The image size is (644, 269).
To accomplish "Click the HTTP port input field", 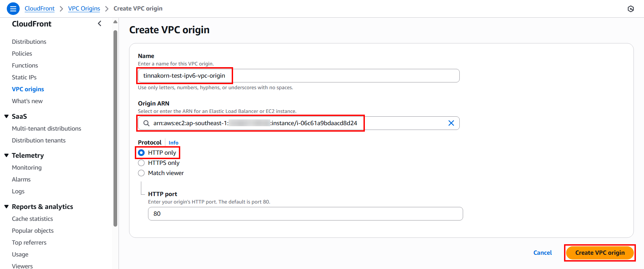I will coord(305,214).
